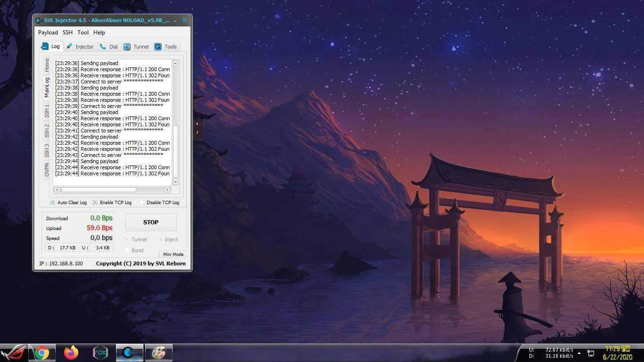Click the taskbar clock showing 11:29 PM
The image size is (644, 362).
(618, 353)
